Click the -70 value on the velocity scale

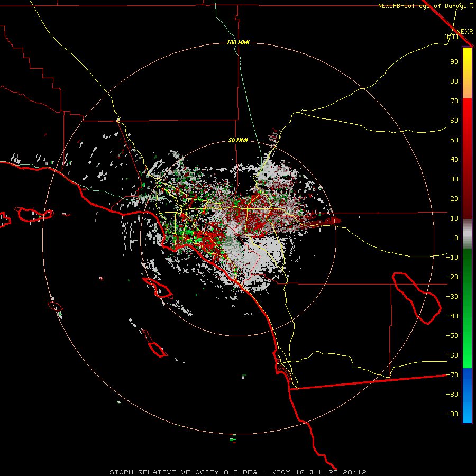click(x=452, y=375)
